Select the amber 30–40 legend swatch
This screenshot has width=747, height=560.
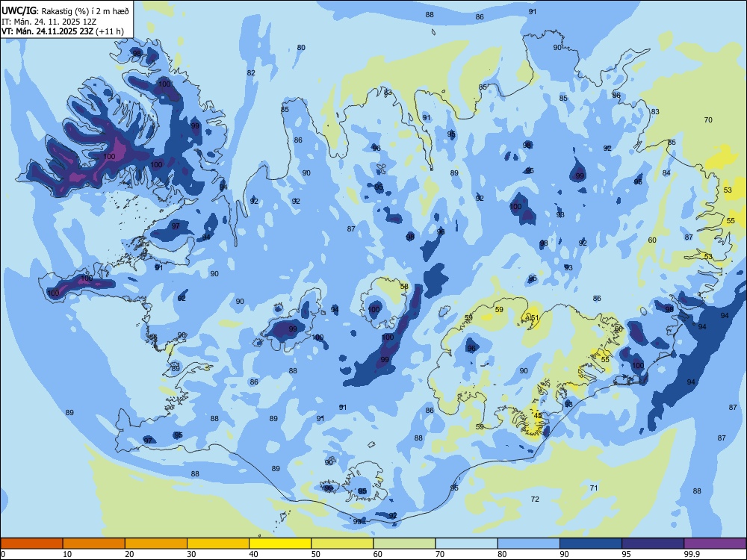click(218, 544)
